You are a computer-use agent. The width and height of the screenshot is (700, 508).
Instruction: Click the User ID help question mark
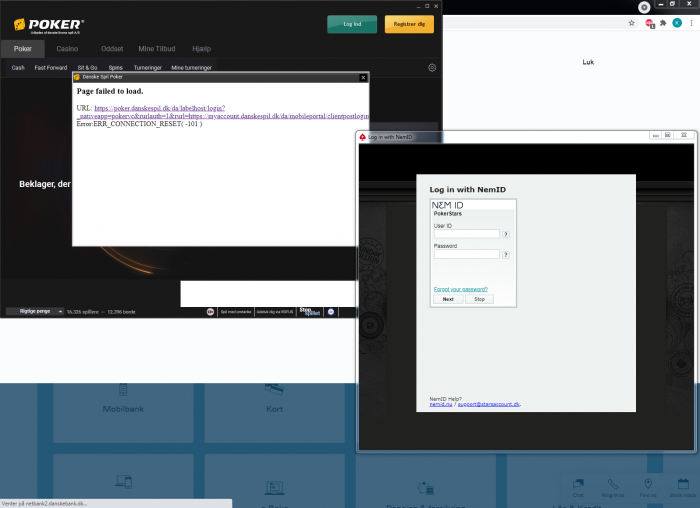tap(506, 234)
